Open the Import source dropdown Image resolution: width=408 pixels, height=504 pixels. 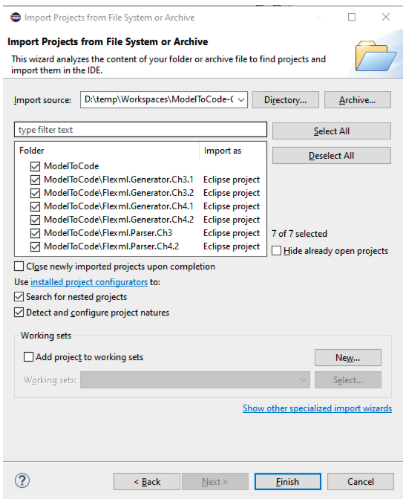241,100
